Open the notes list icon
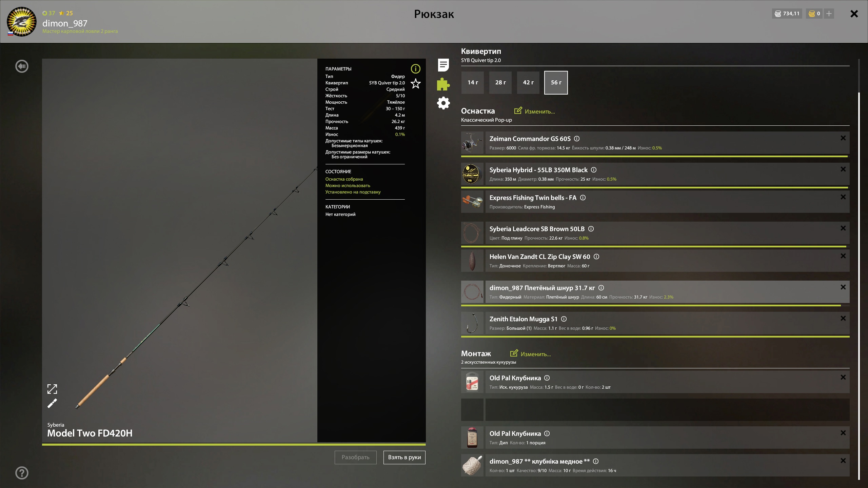 pos(443,65)
